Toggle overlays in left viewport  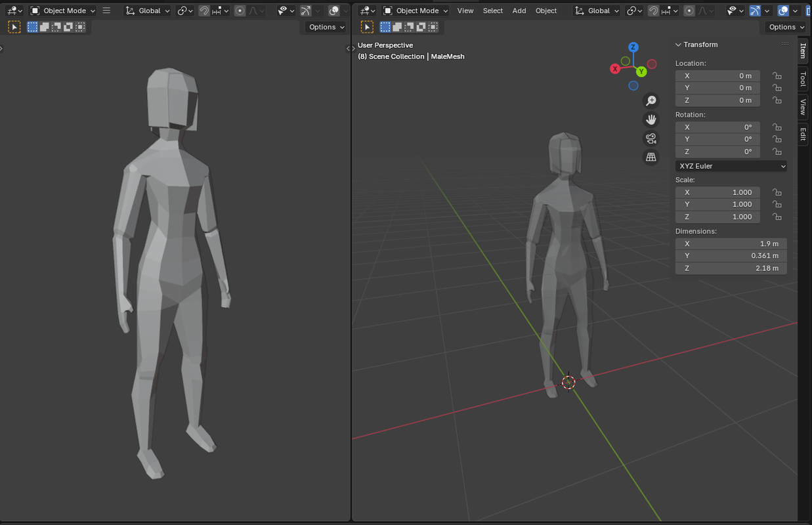click(x=334, y=10)
